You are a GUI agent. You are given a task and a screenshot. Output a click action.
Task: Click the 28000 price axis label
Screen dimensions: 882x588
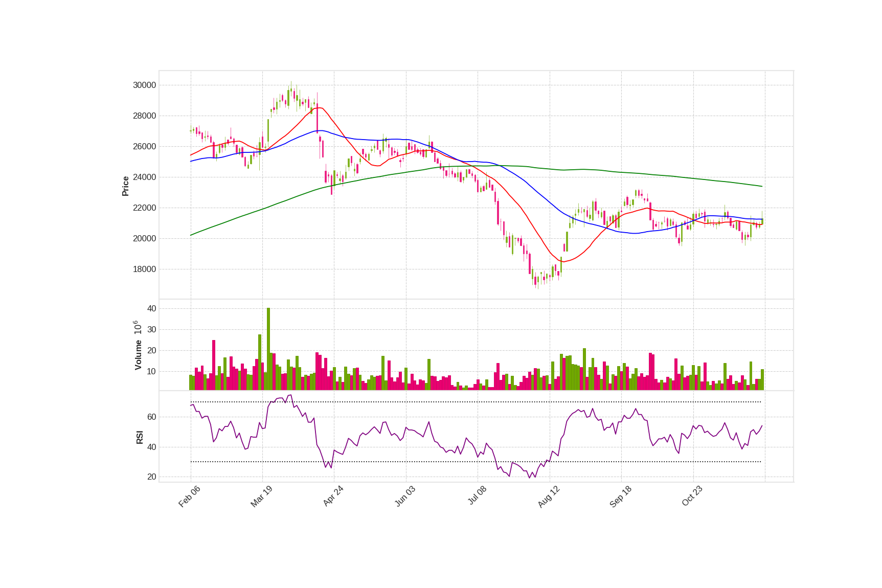coord(144,116)
